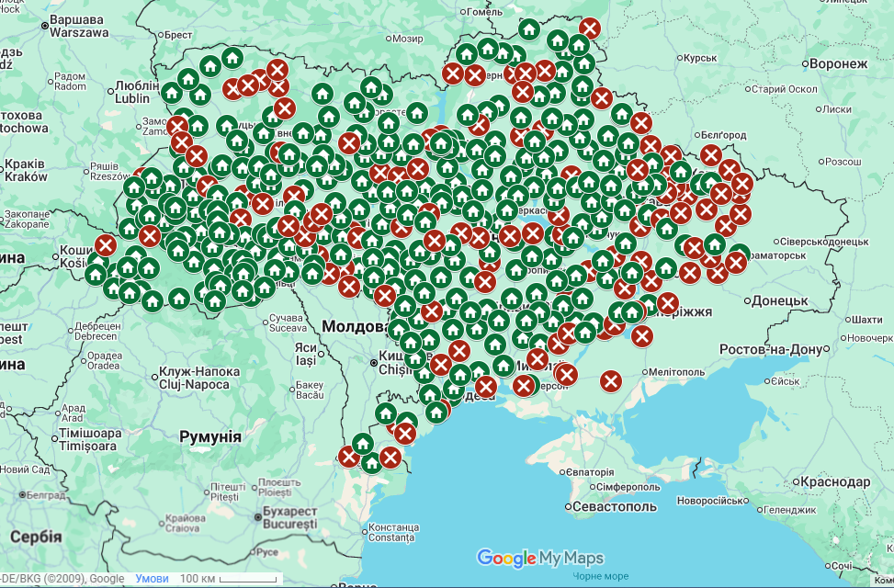Click the Румунія country label

[x=210, y=436]
